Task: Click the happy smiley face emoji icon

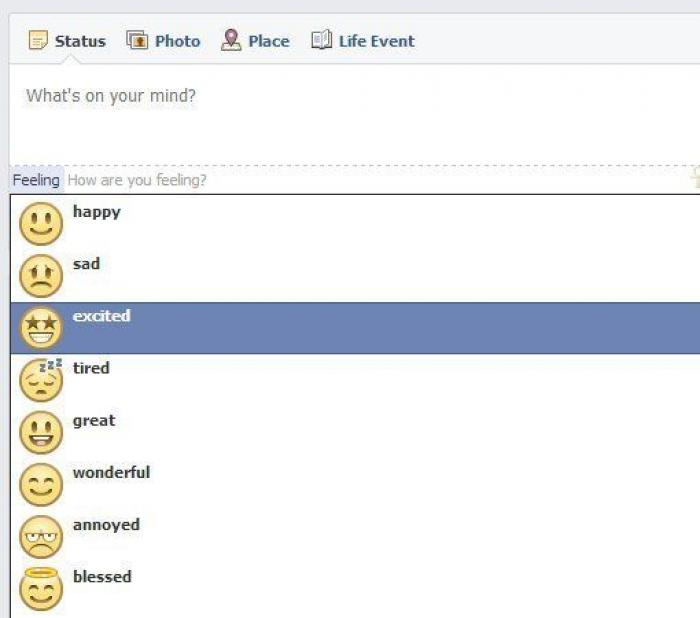Action: pyautogui.click(x=41, y=224)
